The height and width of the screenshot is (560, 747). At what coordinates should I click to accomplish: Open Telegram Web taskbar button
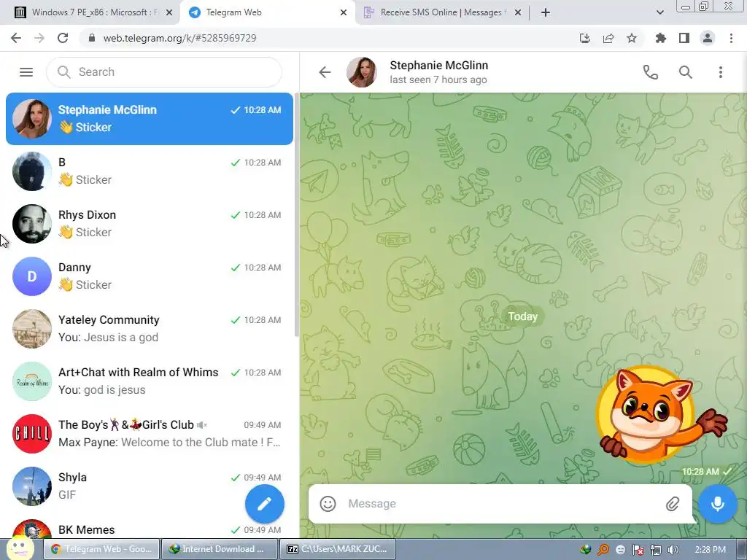pos(102,549)
